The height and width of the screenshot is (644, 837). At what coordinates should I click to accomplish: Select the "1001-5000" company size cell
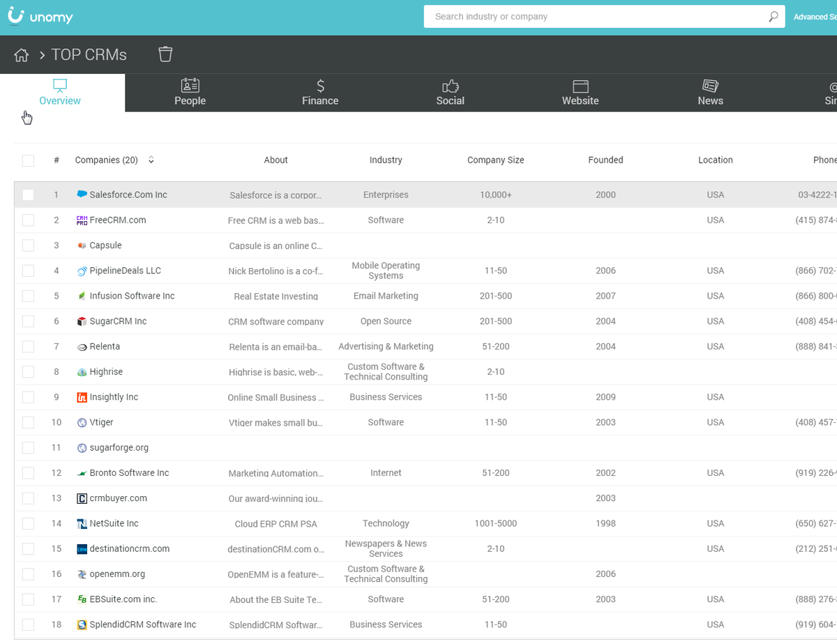(x=496, y=523)
